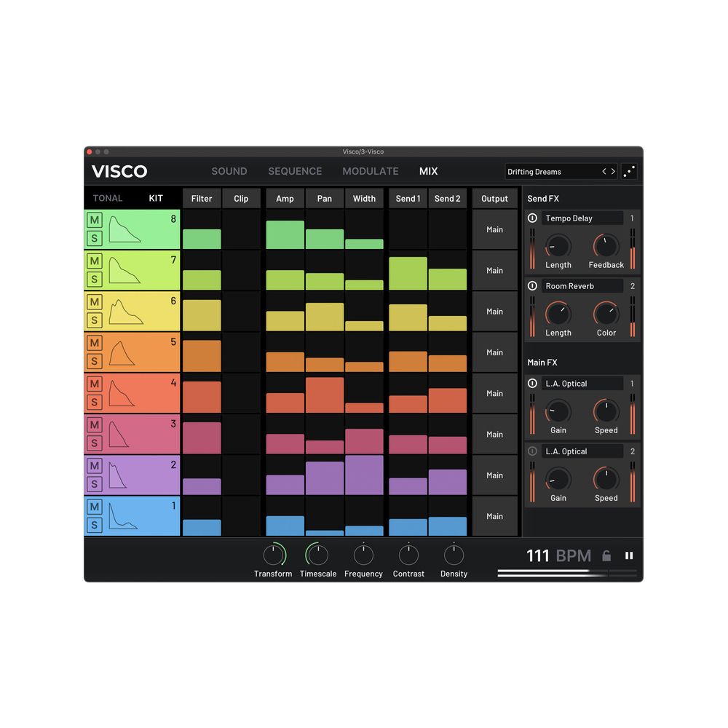The width and height of the screenshot is (728, 728).
Task: Click the randomize dice icon beside preset name
Action: point(630,172)
